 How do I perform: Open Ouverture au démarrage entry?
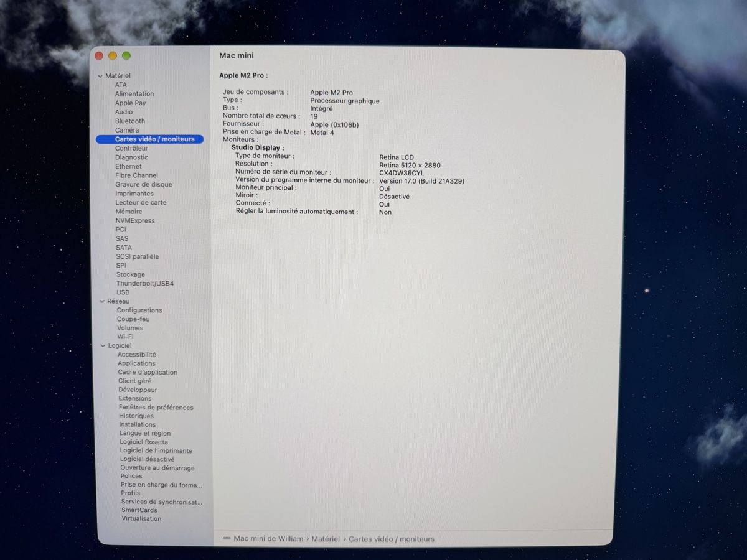point(157,468)
